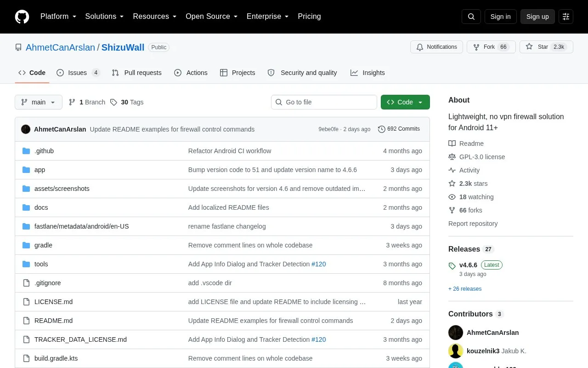The height and width of the screenshot is (368, 588).
Task: Go to the Actions tab
Action: (x=191, y=73)
